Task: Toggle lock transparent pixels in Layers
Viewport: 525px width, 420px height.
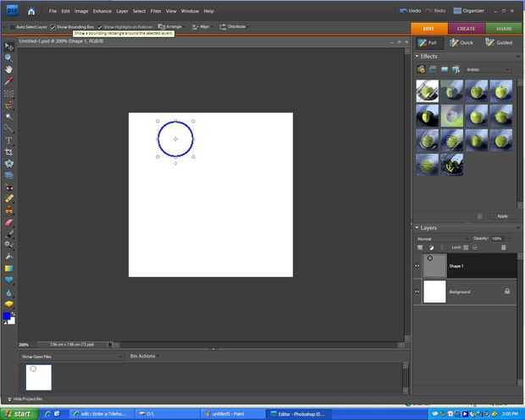Action: point(466,248)
